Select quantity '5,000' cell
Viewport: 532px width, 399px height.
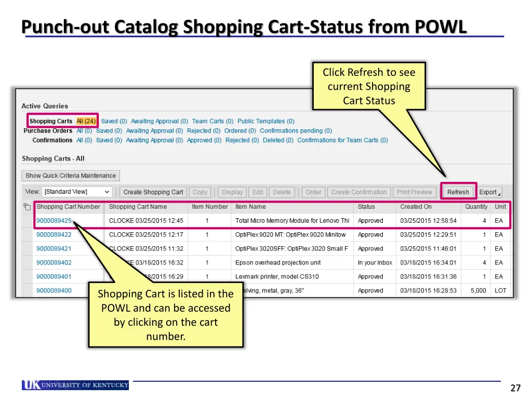click(476, 290)
